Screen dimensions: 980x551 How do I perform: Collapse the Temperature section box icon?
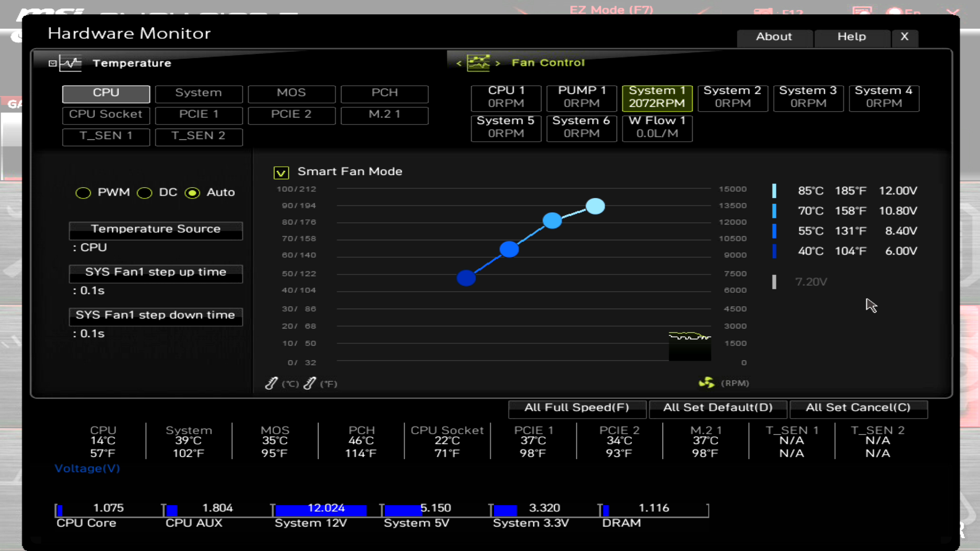point(53,63)
